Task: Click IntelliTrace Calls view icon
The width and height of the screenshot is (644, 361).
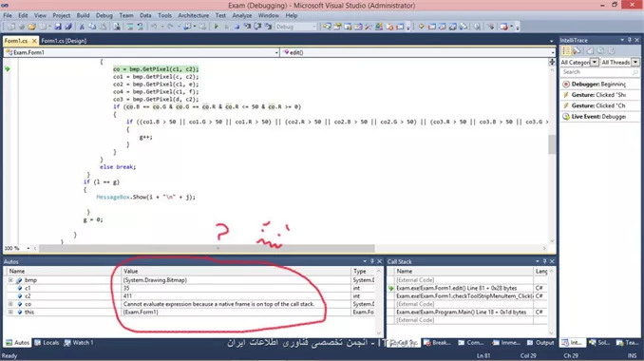Action: click(578, 50)
